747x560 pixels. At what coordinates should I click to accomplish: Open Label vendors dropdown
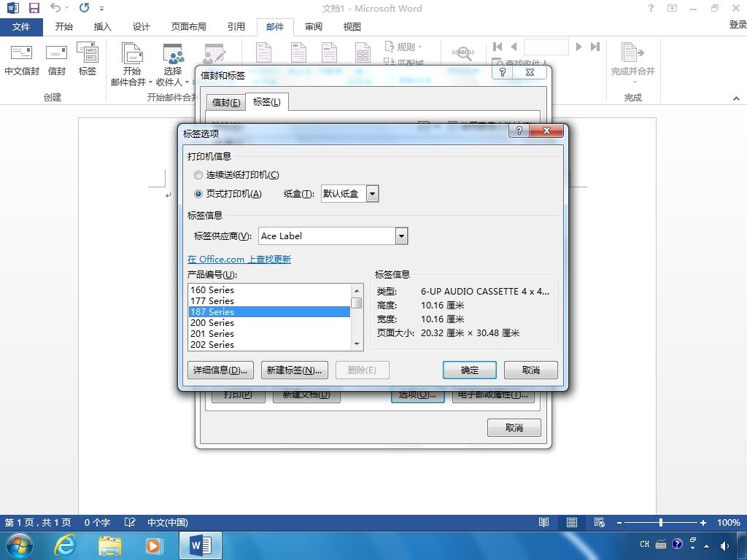(402, 236)
